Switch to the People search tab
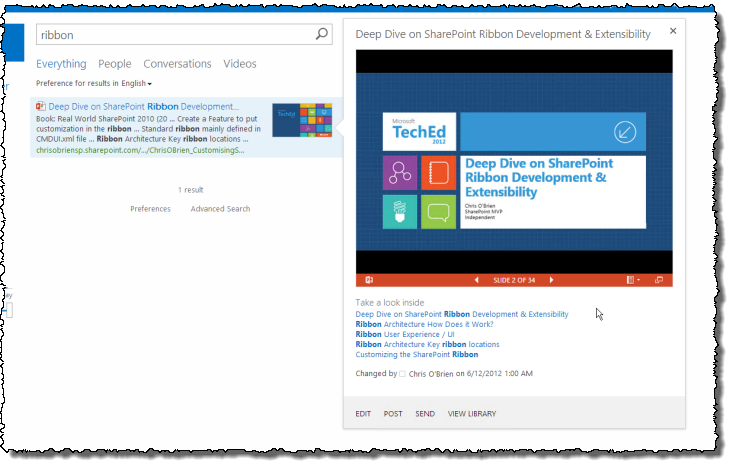 (115, 64)
